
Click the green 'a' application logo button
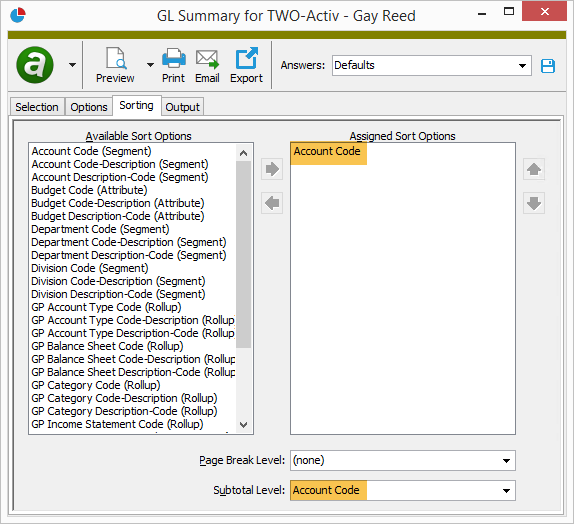coord(35,65)
